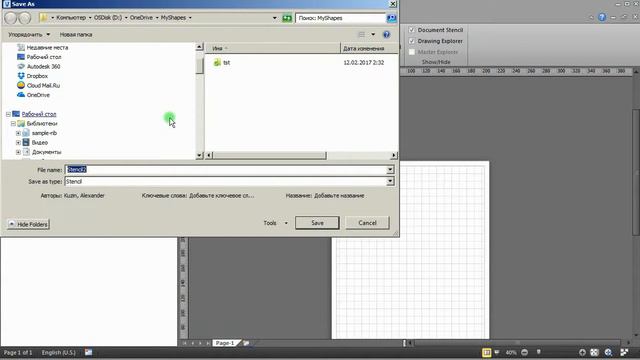Image resolution: width=640 pixels, height=360 pixels.
Task: Open the tst folder icon
Action: (x=217, y=62)
